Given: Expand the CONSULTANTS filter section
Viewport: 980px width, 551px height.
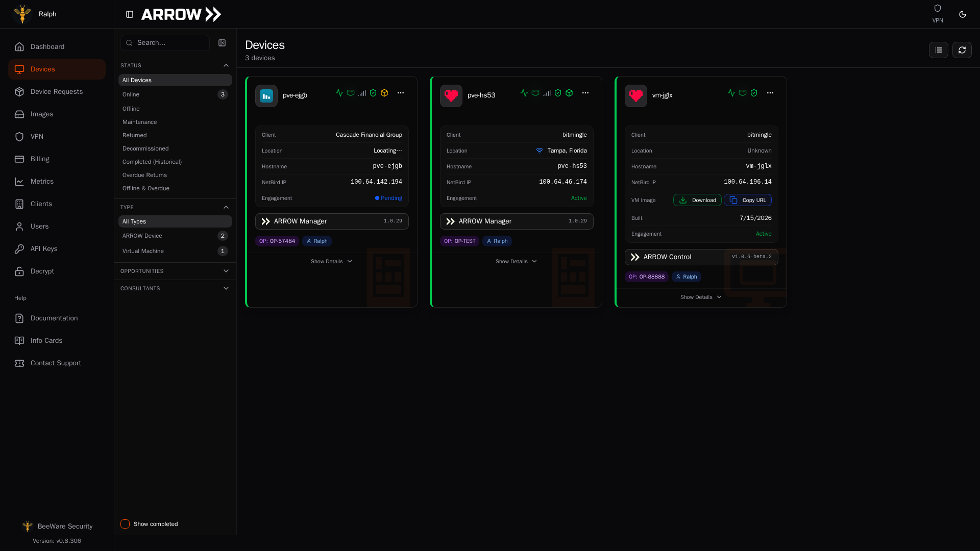Looking at the screenshot, I should [175, 289].
